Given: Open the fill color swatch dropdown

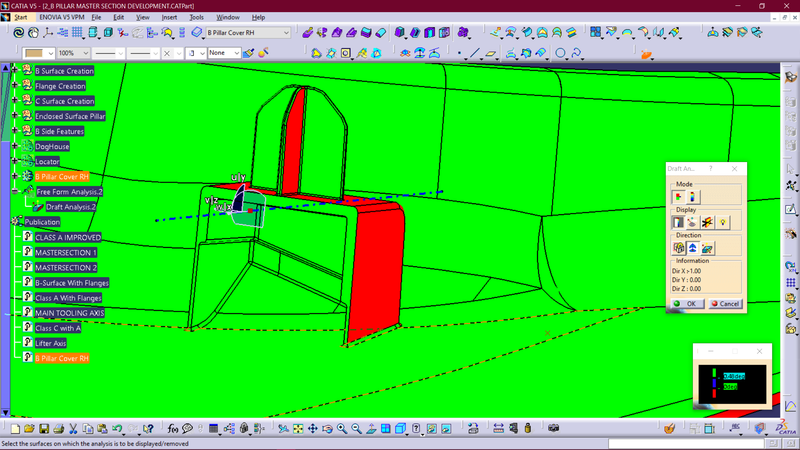Looking at the screenshot, I should tap(51, 53).
